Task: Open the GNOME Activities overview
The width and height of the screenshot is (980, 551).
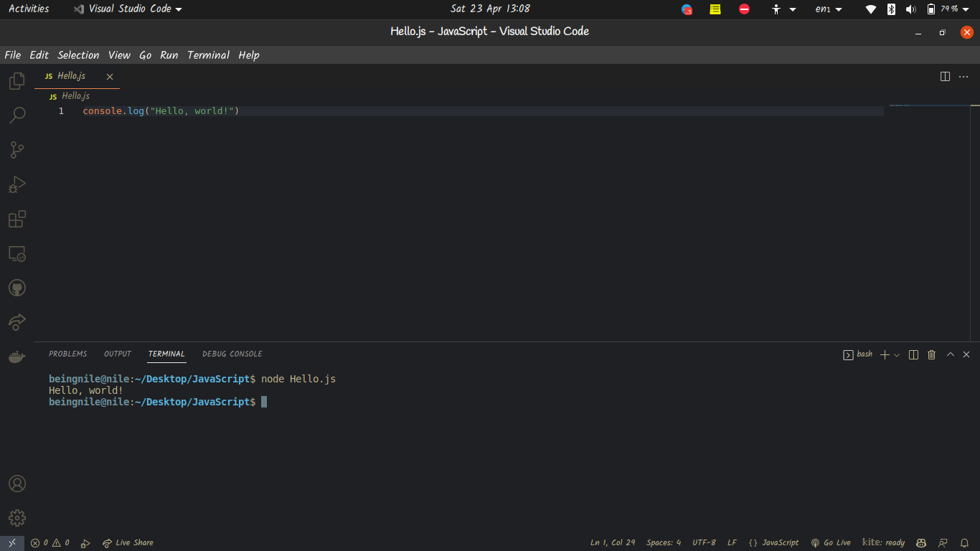Action: click(29, 9)
